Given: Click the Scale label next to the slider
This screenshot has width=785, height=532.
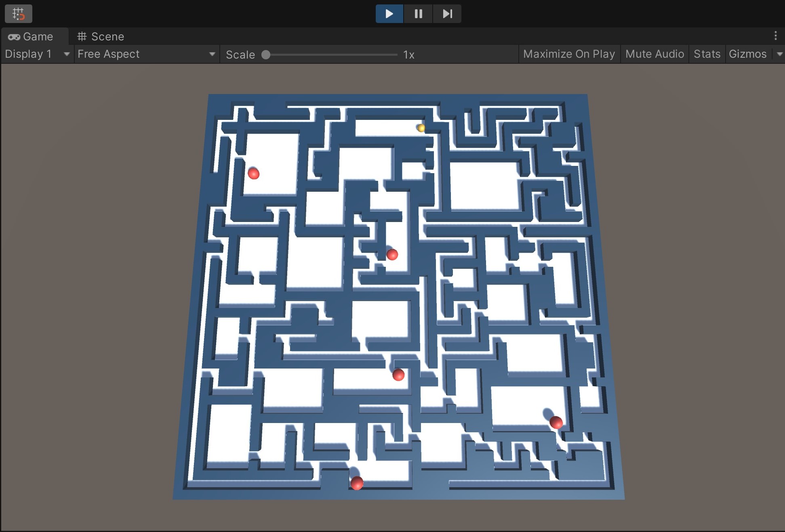Looking at the screenshot, I should click(240, 54).
